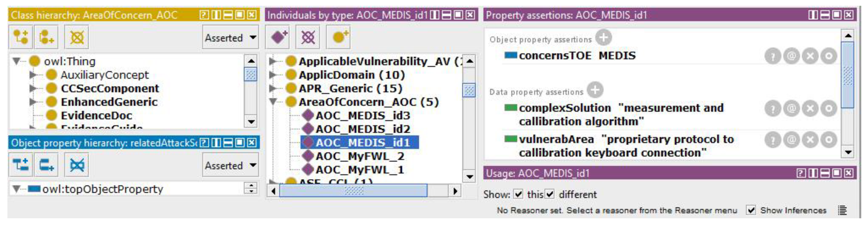Delete selected class with the crossed-circle icon

(x=77, y=37)
